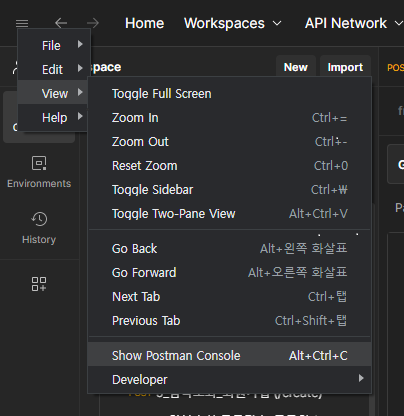Select the View menu item

click(54, 93)
